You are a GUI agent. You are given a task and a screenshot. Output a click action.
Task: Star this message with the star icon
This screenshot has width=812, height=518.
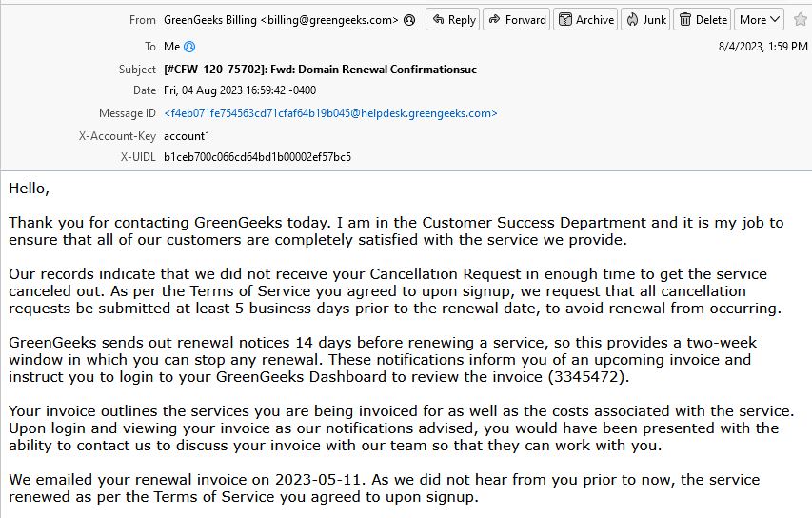tap(800, 20)
